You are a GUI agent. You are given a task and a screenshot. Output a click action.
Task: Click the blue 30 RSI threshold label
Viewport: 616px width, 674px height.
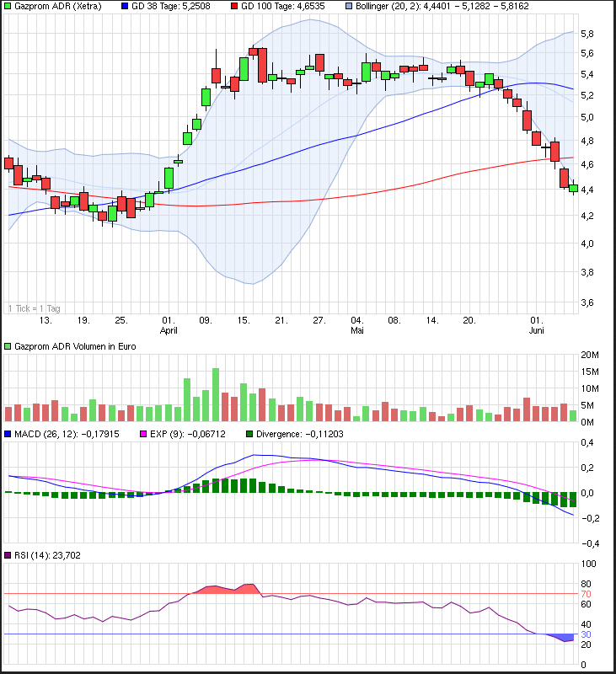click(586, 634)
